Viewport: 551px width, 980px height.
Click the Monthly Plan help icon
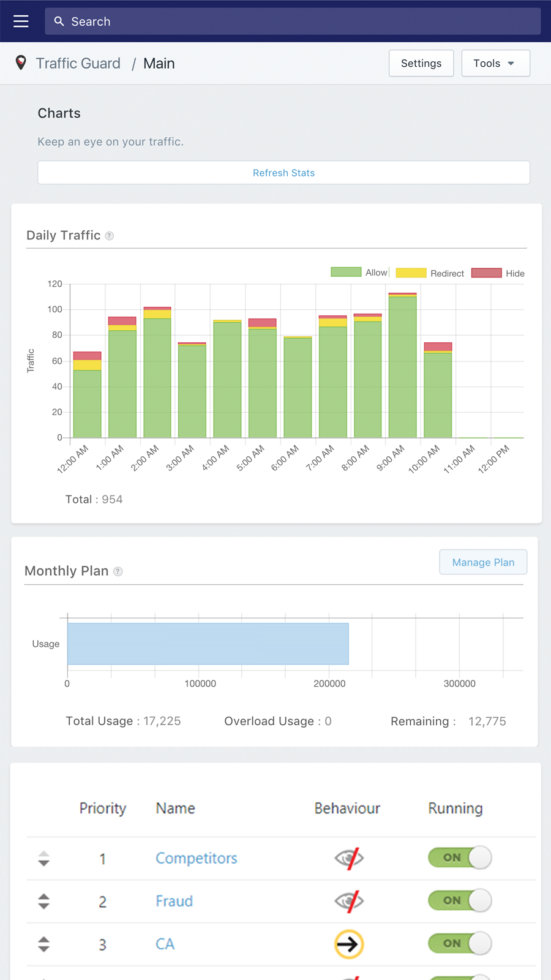(x=118, y=571)
